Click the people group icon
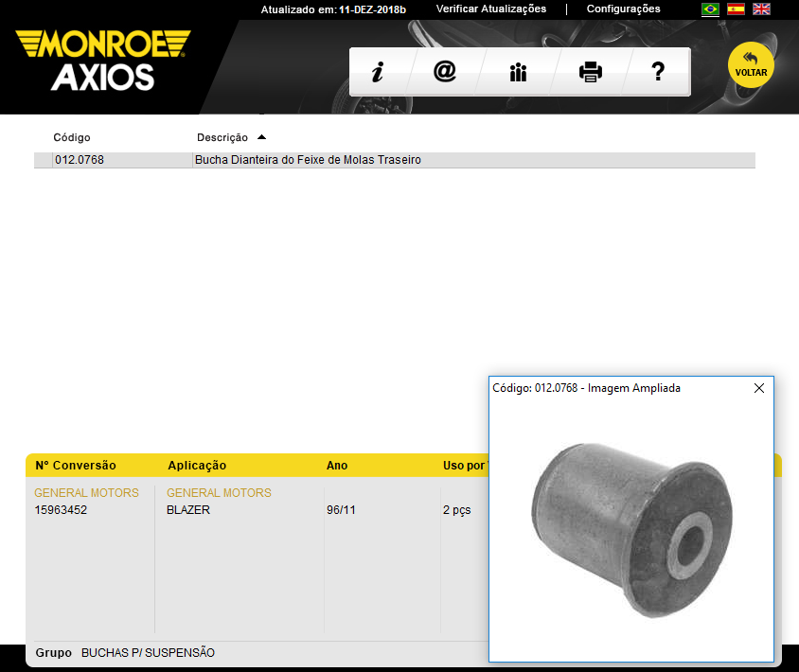The width and height of the screenshot is (799, 672). [518, 72]
